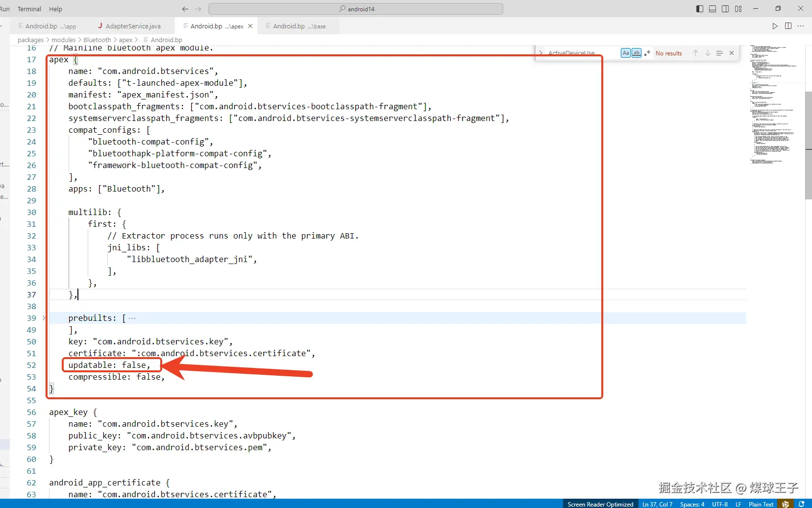Change indentation via Spaces: 4
The width and height of the screenshot is (812, 508).
tap(692, 504)
